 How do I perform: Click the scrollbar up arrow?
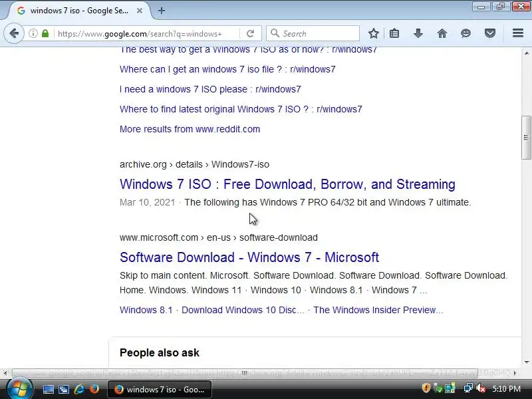point(526,53)
